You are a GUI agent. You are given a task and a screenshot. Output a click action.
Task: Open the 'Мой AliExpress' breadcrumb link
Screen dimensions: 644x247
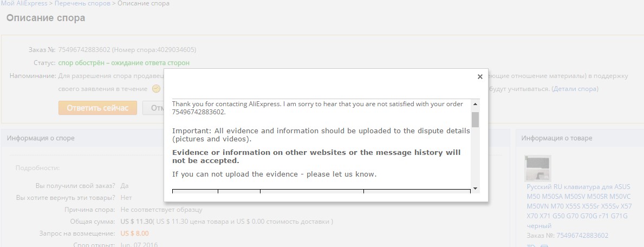(23, 4)
